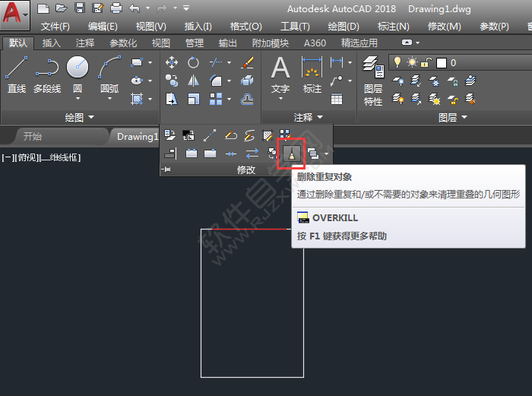Open the 圆弧 (Arc) options dropdown arrow

(x=109, y=99)
